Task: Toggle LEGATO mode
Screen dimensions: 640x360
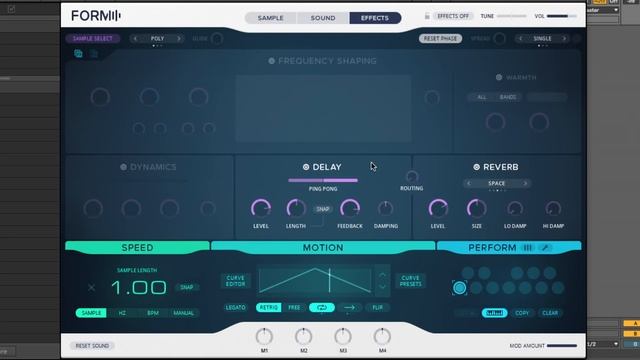Action: pyautogui.click(x=236, y=307)
